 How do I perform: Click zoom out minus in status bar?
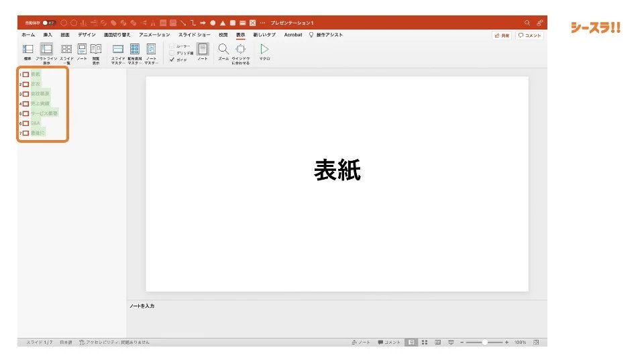[462, 343]
